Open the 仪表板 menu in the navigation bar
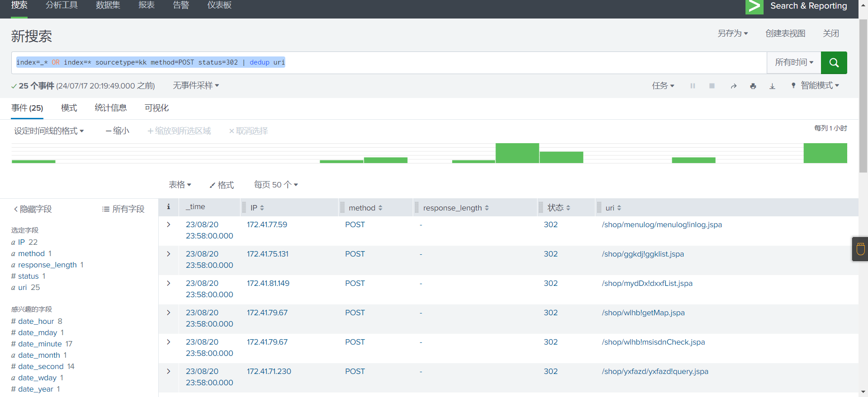Screen dimensions: 868x397 (219, 5)
